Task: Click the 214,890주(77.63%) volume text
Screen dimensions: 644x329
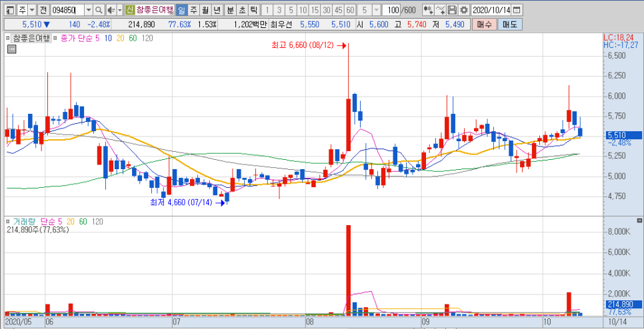Action: 38,230
